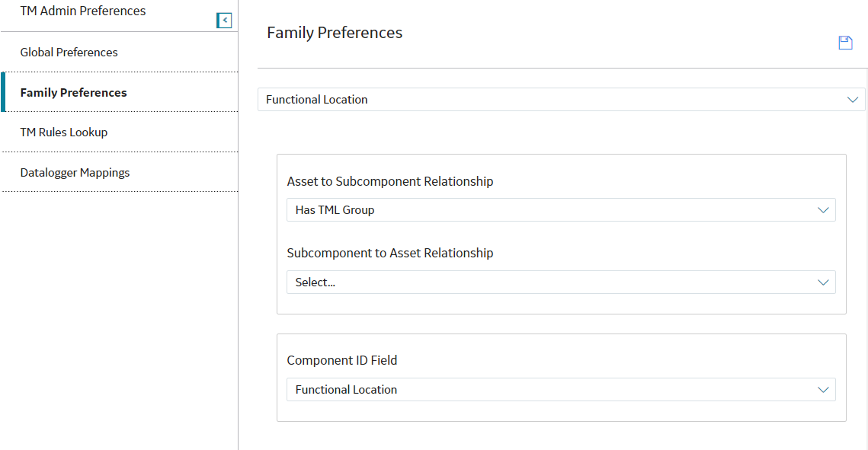Screen dimensions: 868x450
Task: Click the top Functional Location family selector box
Action: click(561, 100)
